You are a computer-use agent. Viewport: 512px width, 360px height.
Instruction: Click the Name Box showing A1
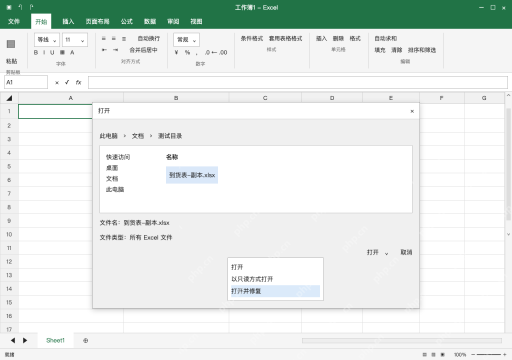click(x=26, y=82)
